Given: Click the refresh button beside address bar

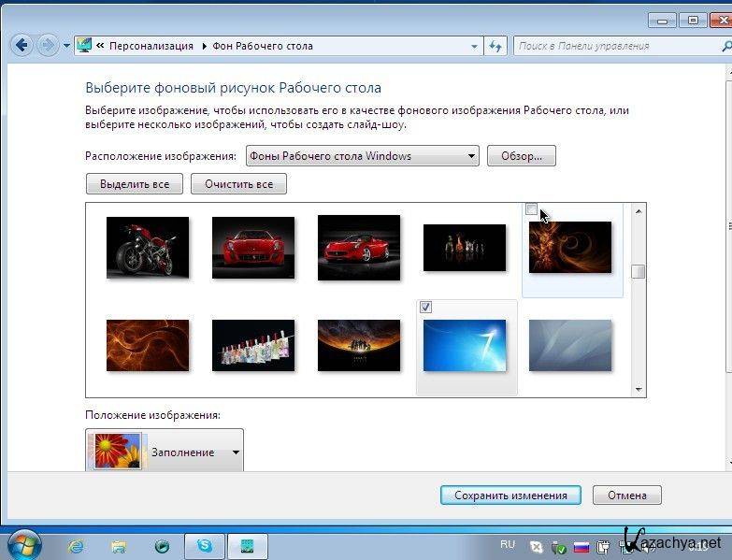Looking at the screenshot, I should (495, 45).
